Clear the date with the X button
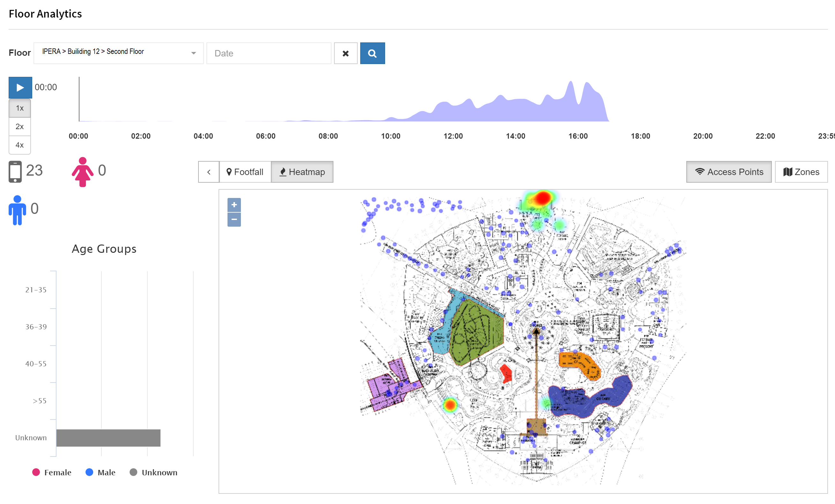 coord(346,54)
